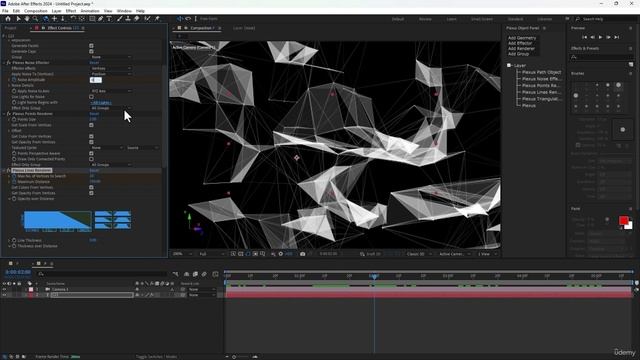The width and height of the screenshot is (640, 360).
Task: Select the Rectangle shape tool
Action: [x=92, y=19]
